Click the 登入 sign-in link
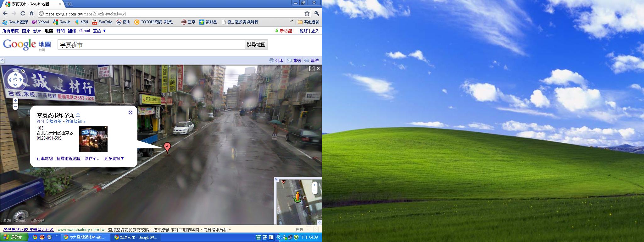 coord(315,31)
